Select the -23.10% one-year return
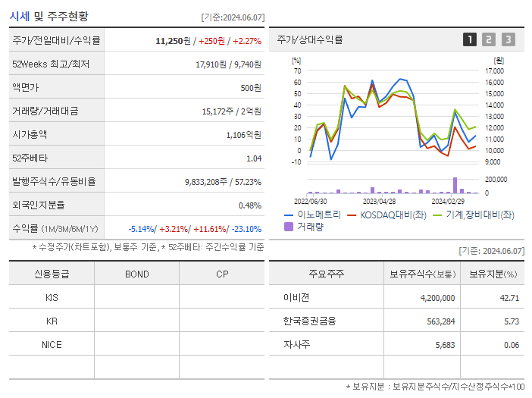 pyautogui.click(x=246, y=229)
